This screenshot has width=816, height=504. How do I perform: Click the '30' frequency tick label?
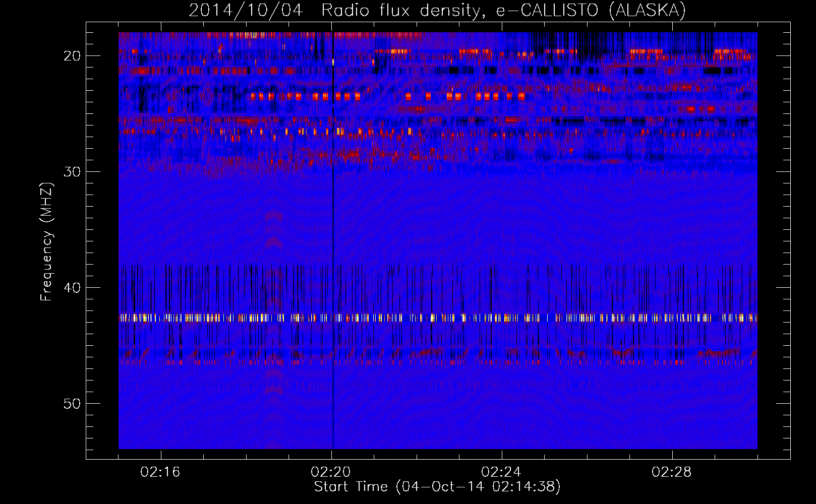tap(72, 171)
